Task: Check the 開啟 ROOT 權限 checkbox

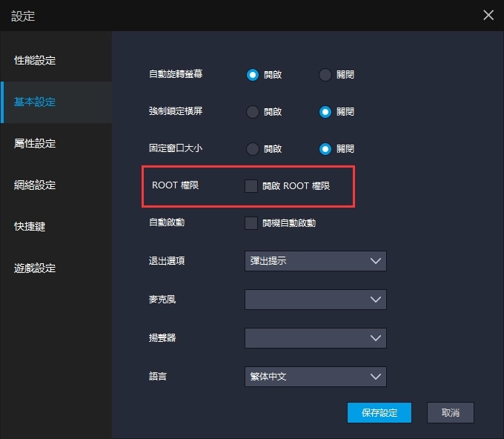Action: point(251,186)
